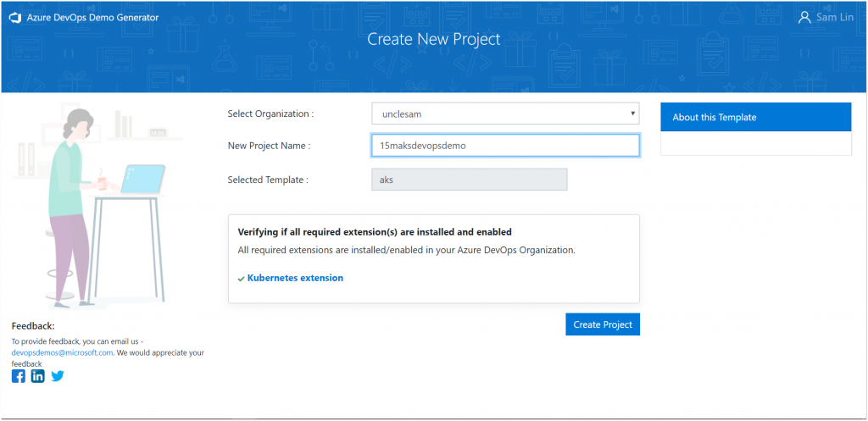
Task: Click the Selected Template field showing aks
Action: click(470, 180)
